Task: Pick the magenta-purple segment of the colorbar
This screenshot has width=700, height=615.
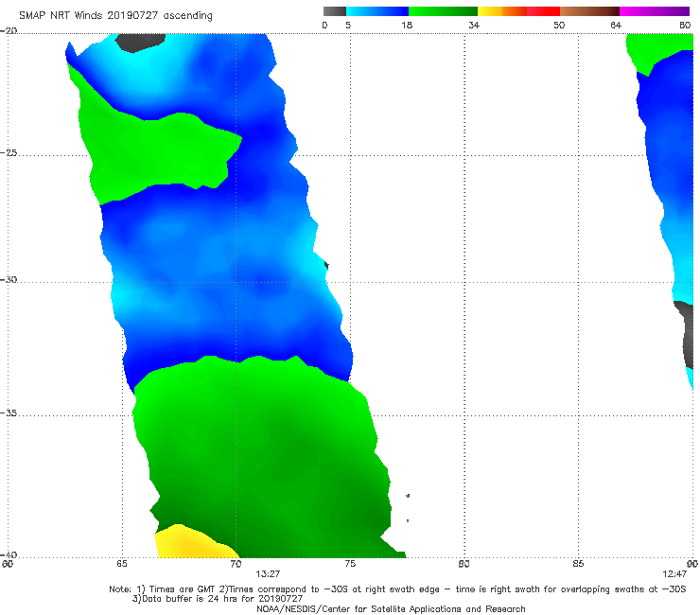Action: 655,11
